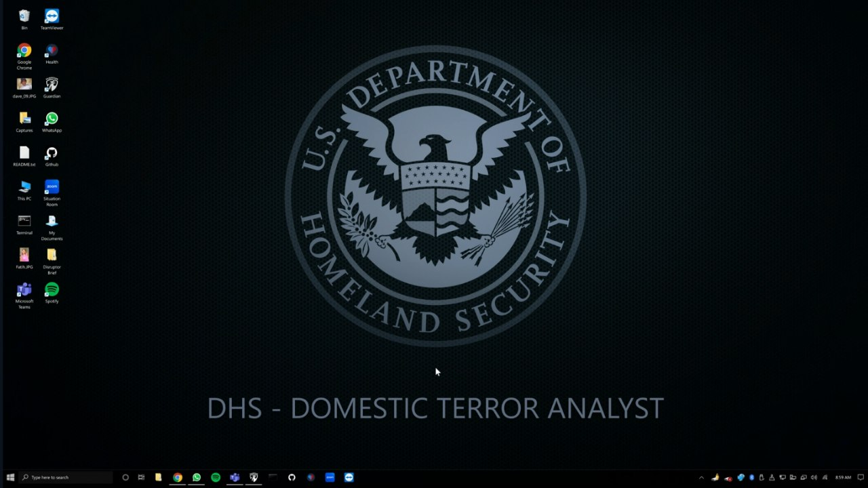Open TeamViewer from the taskbar
This screenshot has width=868, height=488.
pyautogui.click(x=349, y=477)
